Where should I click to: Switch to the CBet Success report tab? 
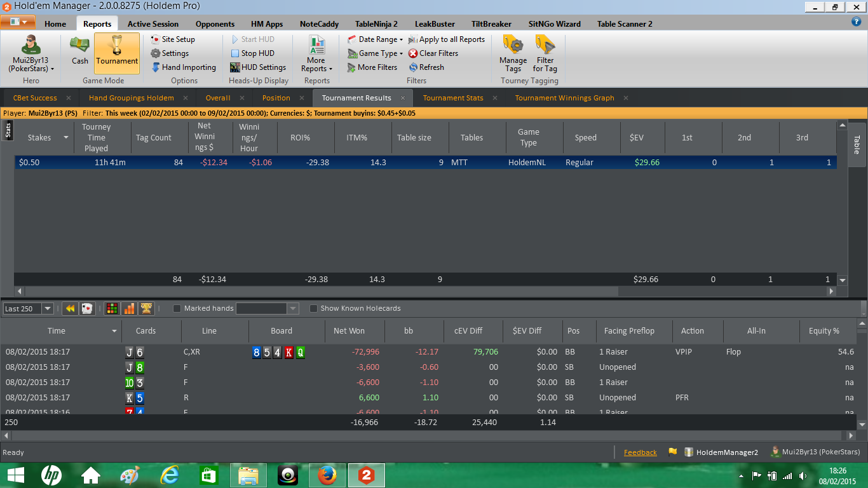click(x=35, y=98)
